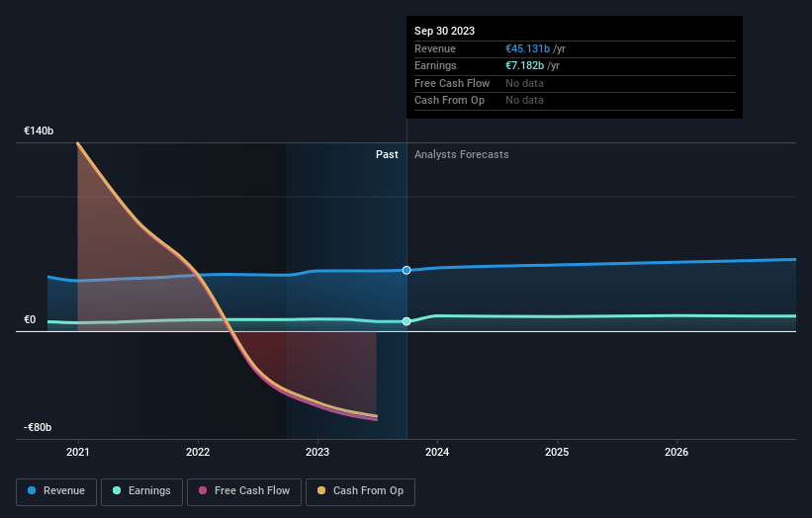Toggle the Free Cash Flow legend button
Screen dimensions: 812x518
(x=244, y=491)
